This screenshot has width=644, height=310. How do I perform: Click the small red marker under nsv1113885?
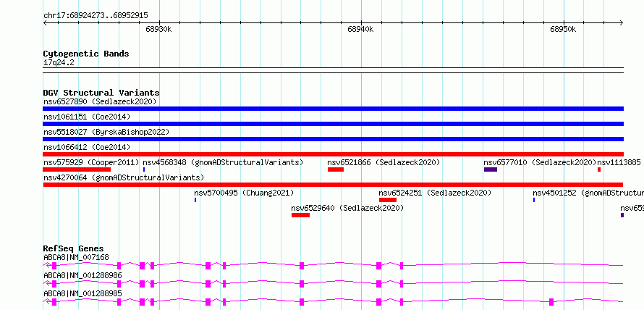tap(599, 169)
